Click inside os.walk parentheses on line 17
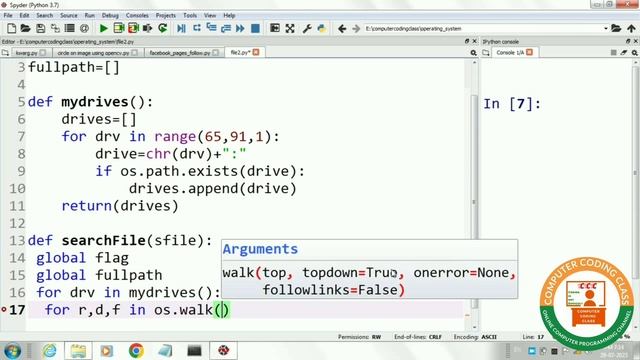 [222, 310]
